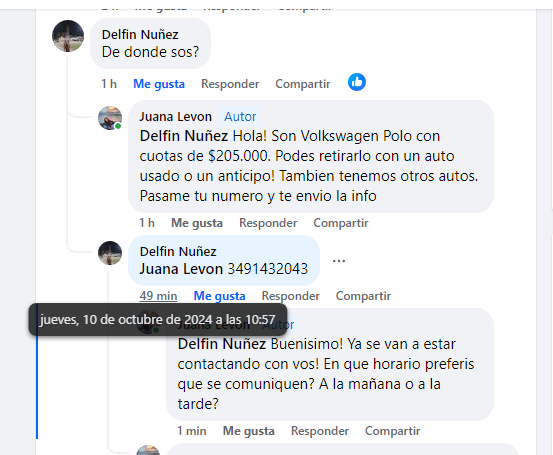This screenshot has width=553, height=455.
Task: Click Compartir under the Buenisimo reply
Action: 393,431
